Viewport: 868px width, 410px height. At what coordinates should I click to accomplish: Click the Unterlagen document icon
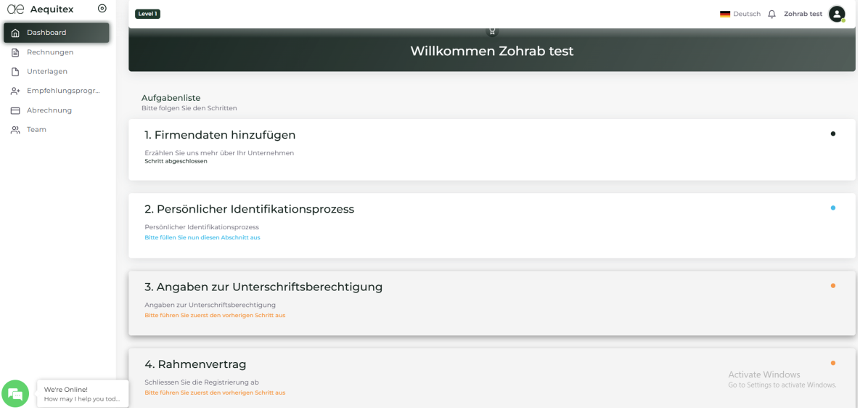pyautogui.click(x=15, y=72)
